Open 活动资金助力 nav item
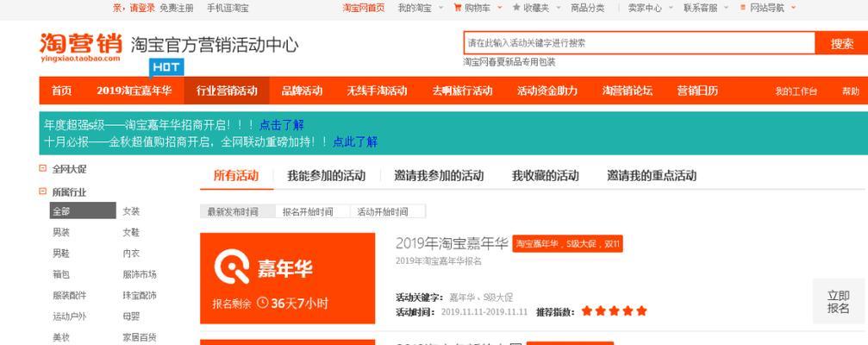This screenshot has width=868, height=345. [547, 91]
